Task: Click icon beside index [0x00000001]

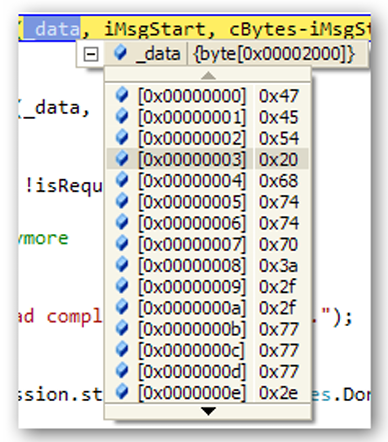Action: click(122, 117)
